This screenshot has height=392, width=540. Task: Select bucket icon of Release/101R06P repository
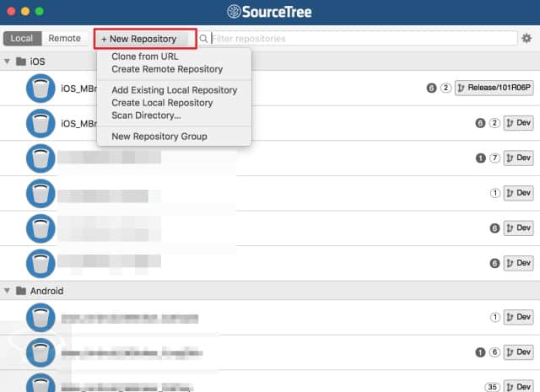40,89
